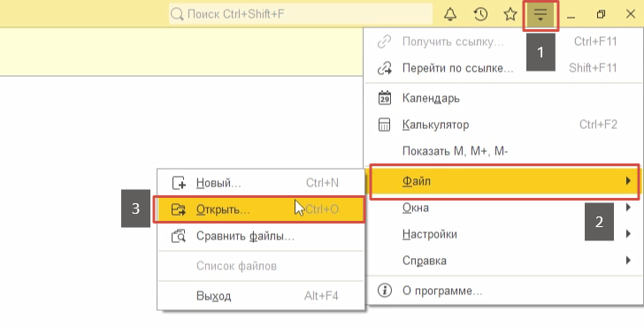This screenshot has width=644, height=326.
Task: Open the notifications bell icon
Action: coord(450,14)
